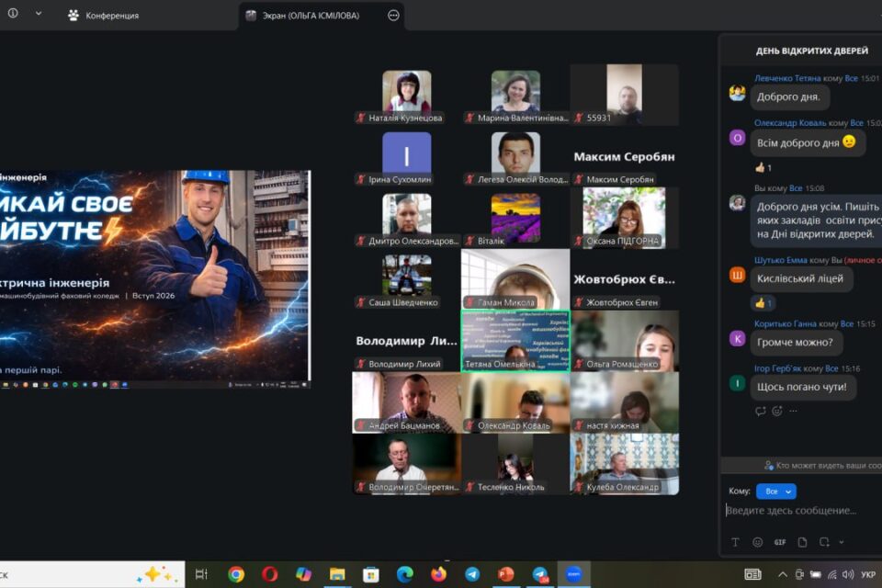
Task: Switch to PowerPoint on the taskbar
Action: (x=505, y=574)
